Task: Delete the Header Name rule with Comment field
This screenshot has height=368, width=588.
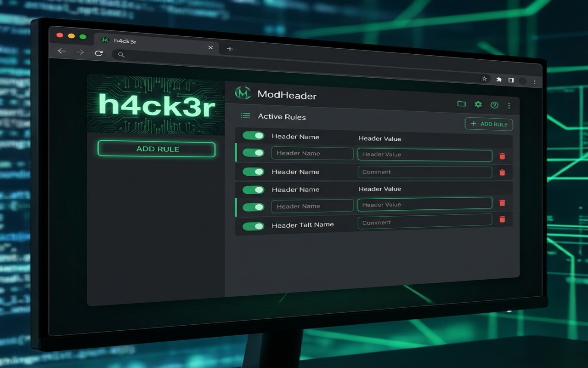Action: pyautogui.click(x=502, y=172)
